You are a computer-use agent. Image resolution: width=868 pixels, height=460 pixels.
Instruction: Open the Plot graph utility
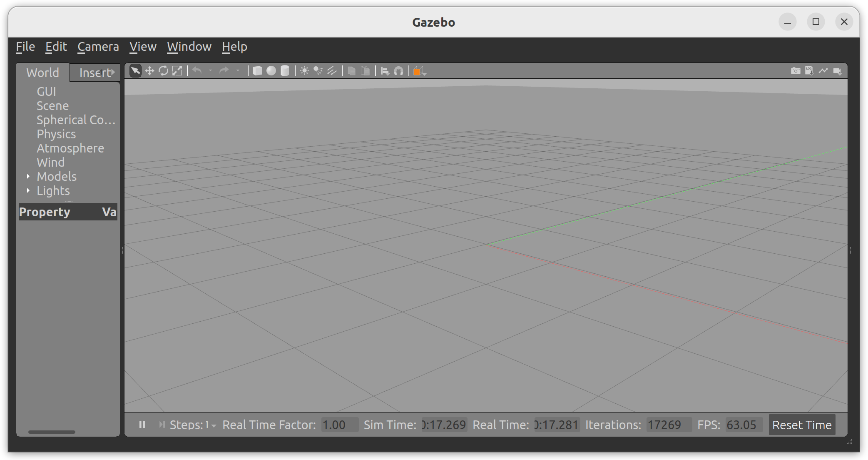pyautogui.click(x=823, y=71)
